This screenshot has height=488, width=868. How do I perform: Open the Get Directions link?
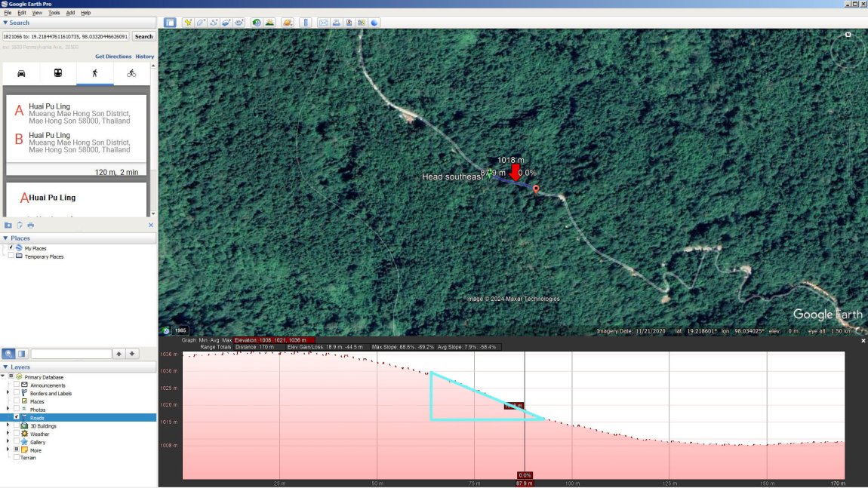click(x=112, y=56)
